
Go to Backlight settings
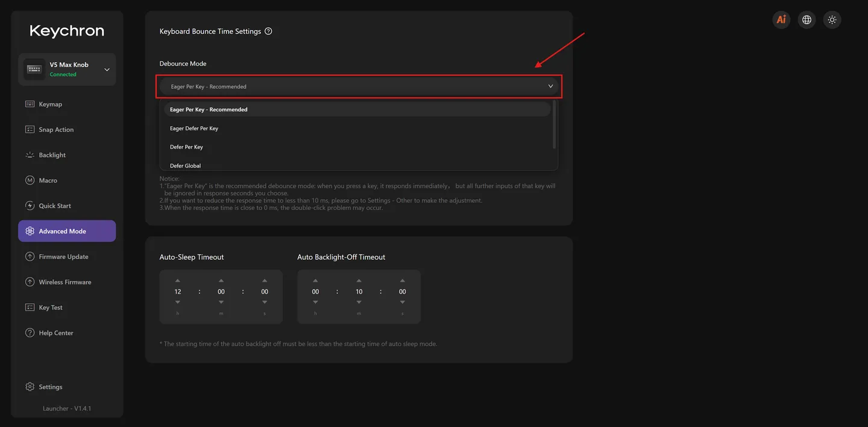tap(67, 155)
